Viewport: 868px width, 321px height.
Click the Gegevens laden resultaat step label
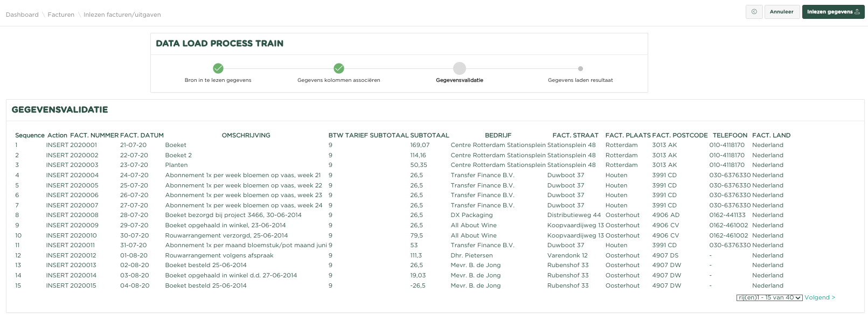click(580, 80)
